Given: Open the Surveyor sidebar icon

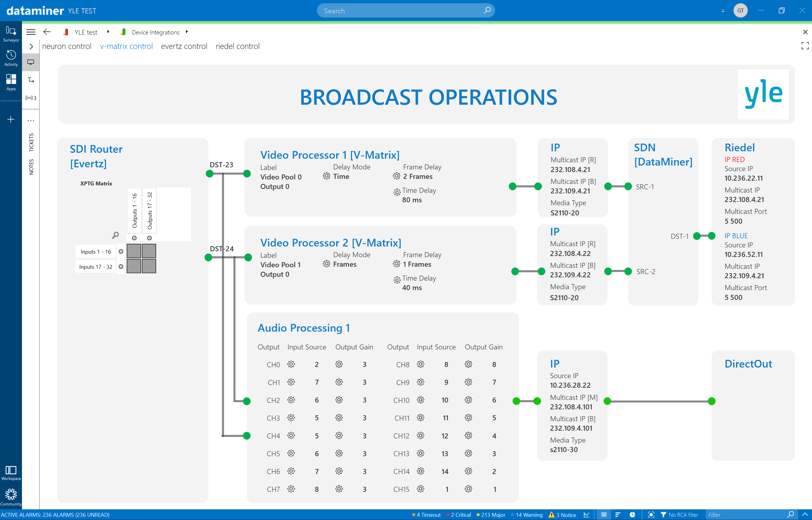Looking at the screenshot, I should click(11, 34).
